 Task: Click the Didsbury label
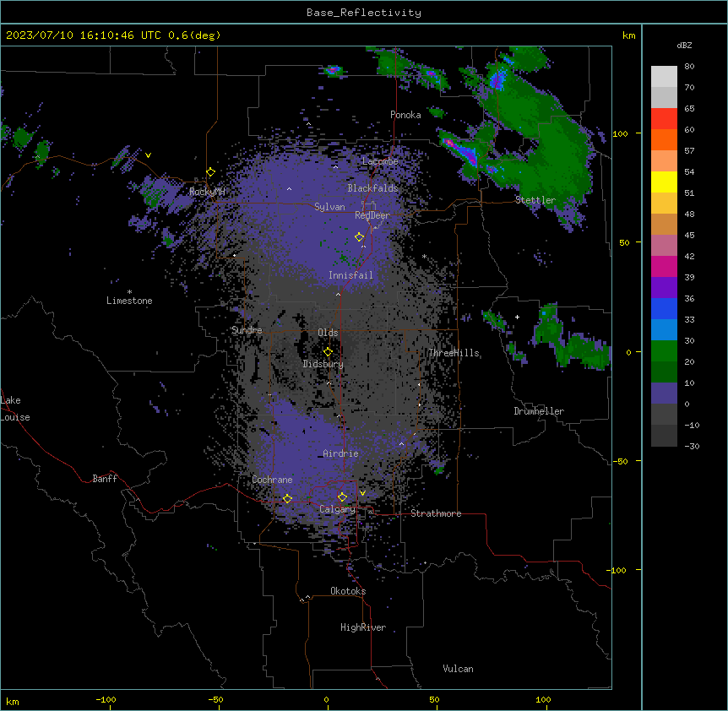(323, 364)
